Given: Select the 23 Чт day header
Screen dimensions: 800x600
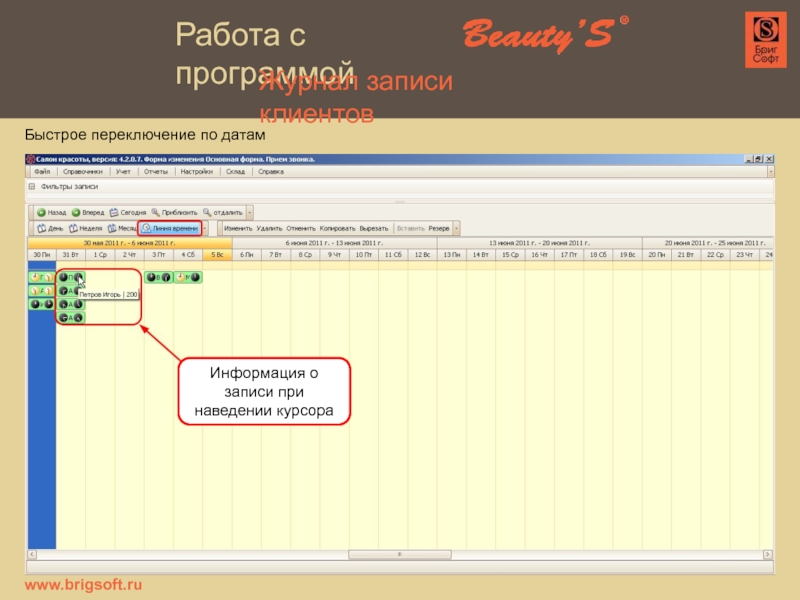Looking at the screenshot, I should click(744, 254).
